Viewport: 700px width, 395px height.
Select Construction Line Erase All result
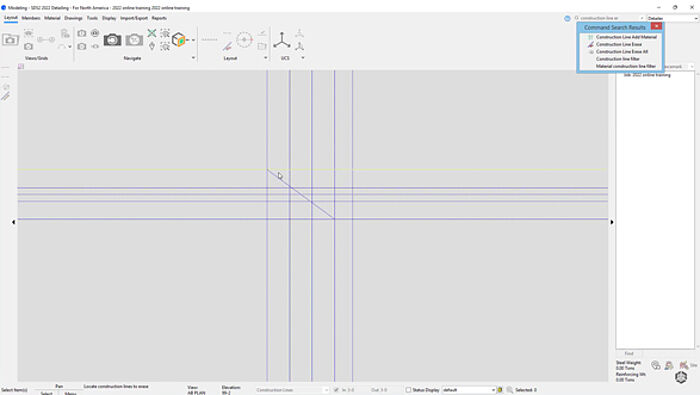621,52
